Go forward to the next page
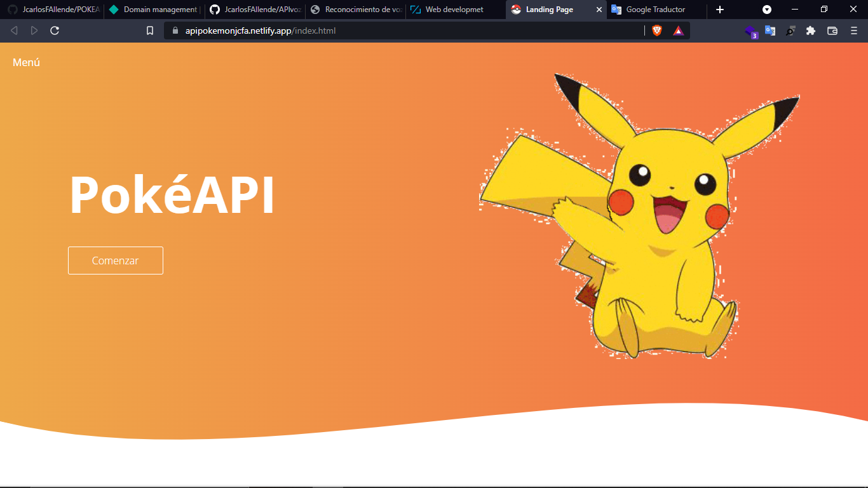 click(x=34, y=30)
